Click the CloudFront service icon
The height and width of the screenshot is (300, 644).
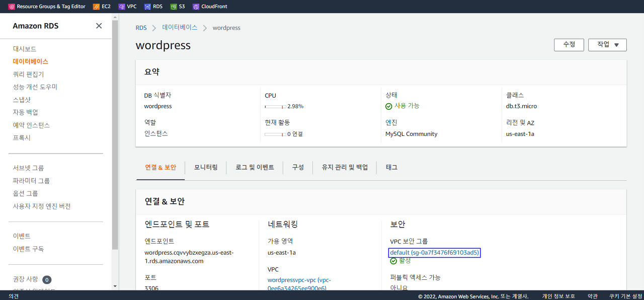(196, 7)
